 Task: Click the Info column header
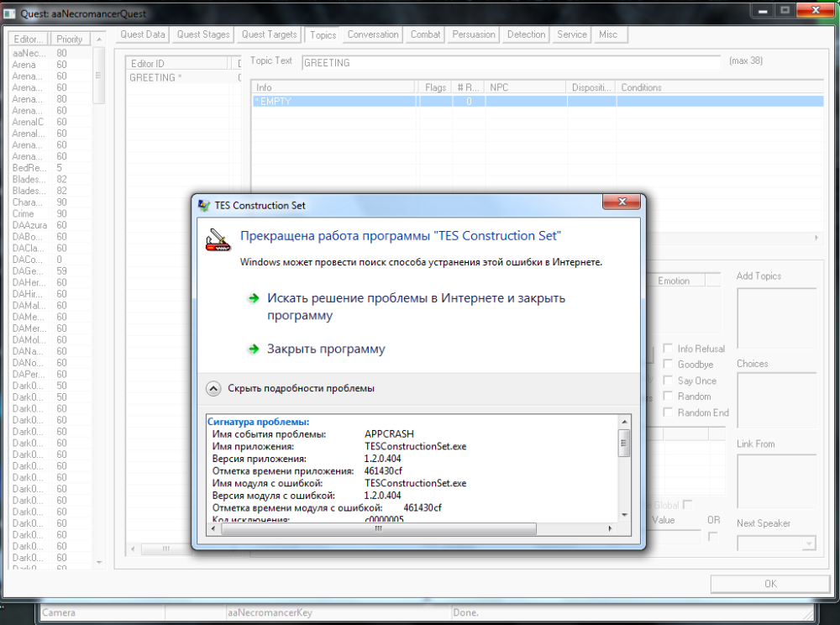(x=335, y=87)
